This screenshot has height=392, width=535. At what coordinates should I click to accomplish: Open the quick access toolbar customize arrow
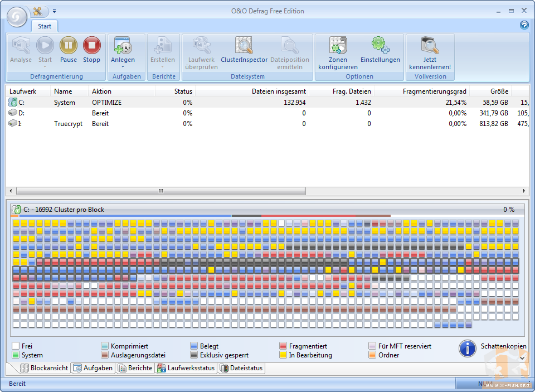tap(54, 11)
